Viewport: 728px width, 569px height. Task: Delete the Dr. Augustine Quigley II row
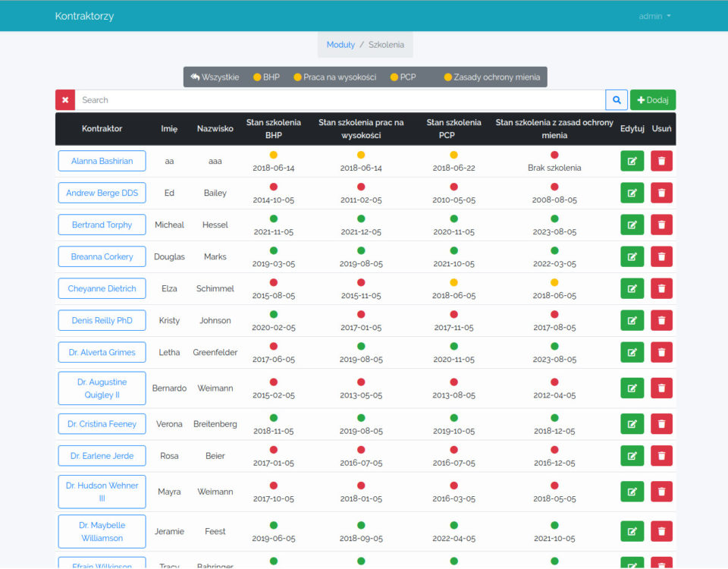tap(661, 388)
